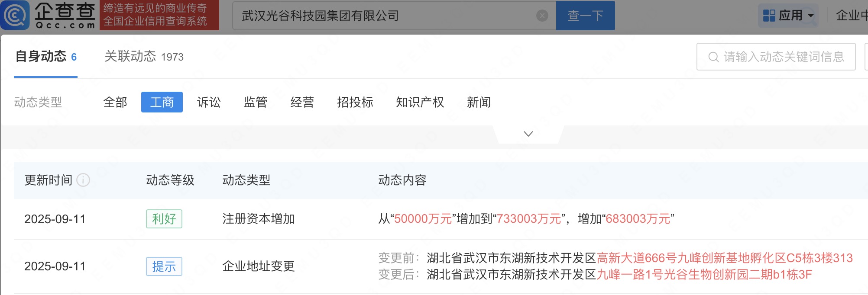Click the “683003万元” value
The image size is (868, 295).
(638, 219)
